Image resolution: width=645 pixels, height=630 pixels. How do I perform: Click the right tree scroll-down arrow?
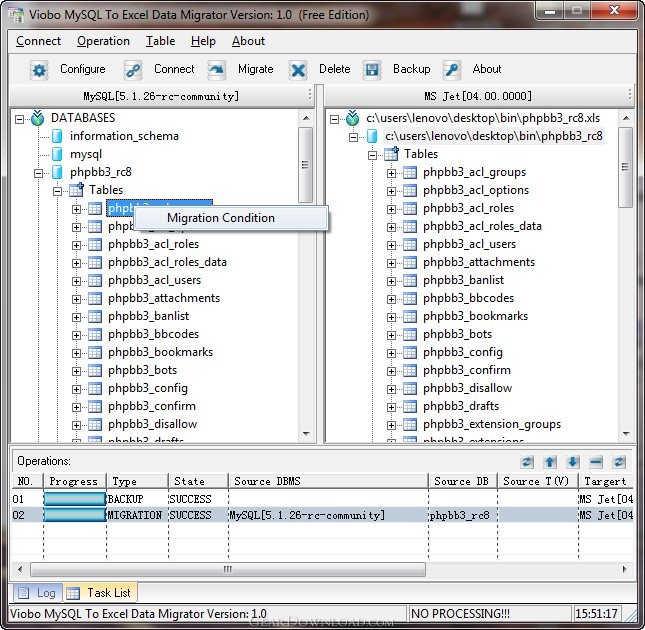[x=626, y=433]
